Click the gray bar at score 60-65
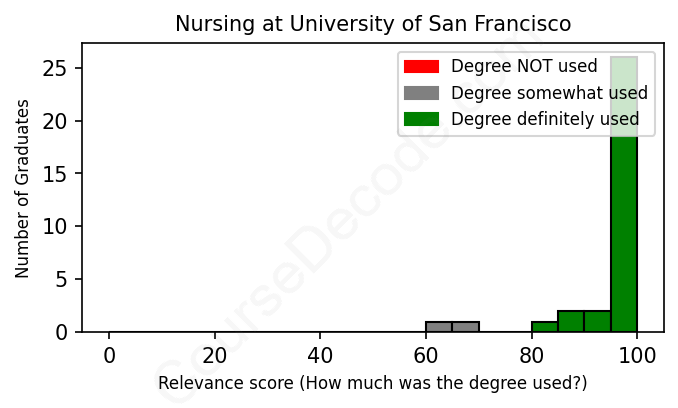 pyautogui.click(x=439, y=326)
